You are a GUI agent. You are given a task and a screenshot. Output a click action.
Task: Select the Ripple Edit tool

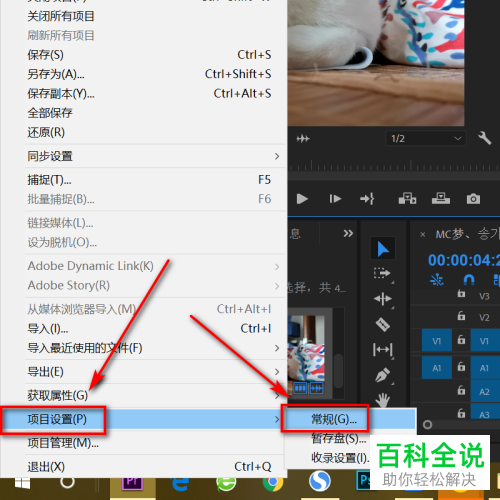coord(383,299)
